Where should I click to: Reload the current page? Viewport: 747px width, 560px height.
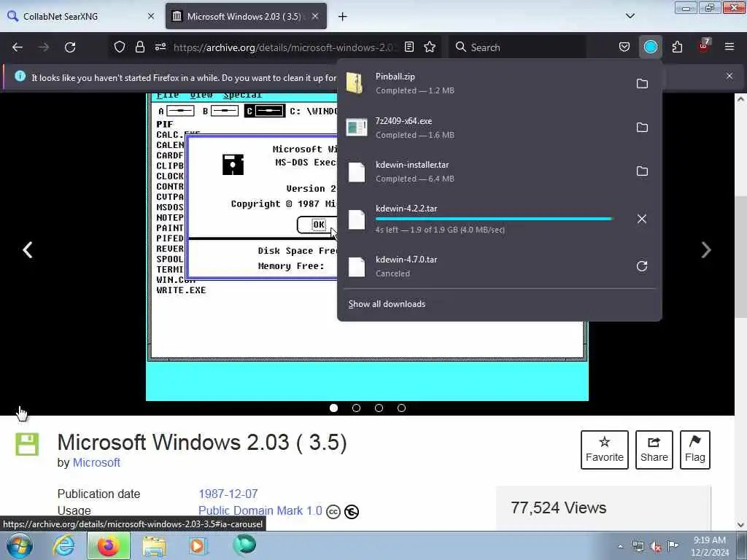point(70,47)
